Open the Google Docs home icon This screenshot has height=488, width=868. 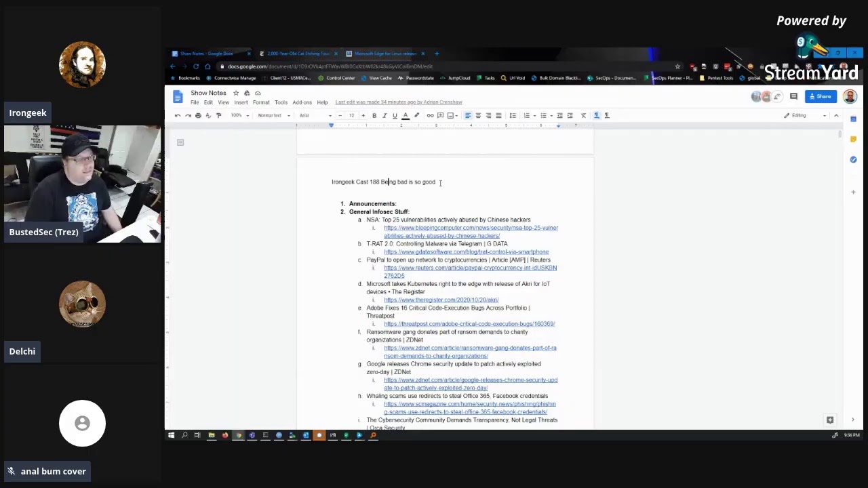coord(177,97)
